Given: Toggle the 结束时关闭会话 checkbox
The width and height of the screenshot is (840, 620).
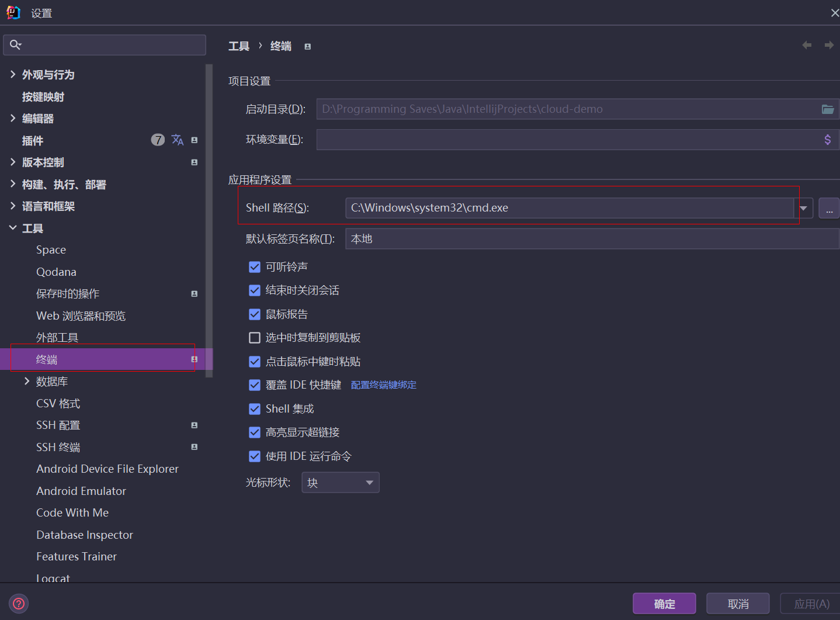Looking at the screenshot, I should [x=255, y=290].
